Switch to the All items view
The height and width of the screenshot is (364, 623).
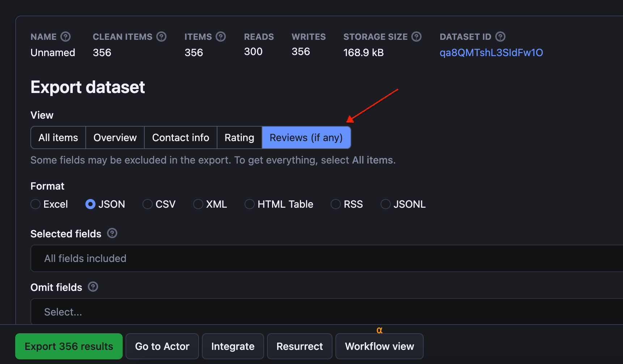pos(58,137)
